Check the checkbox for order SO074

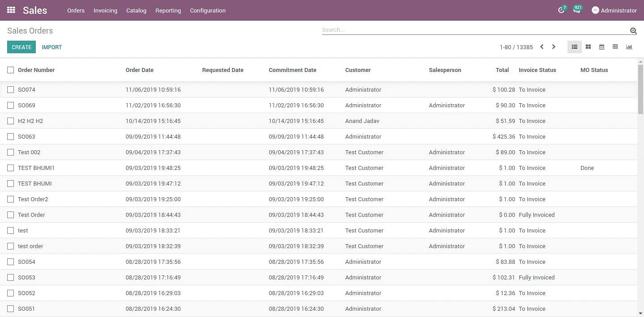(11, 89)
